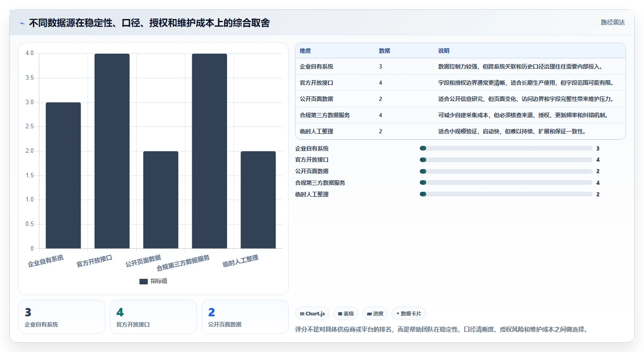Viewport: 644px width, 352px height.
Task: Click the 企业自有系统 progress bar
Action: [506, 148]
